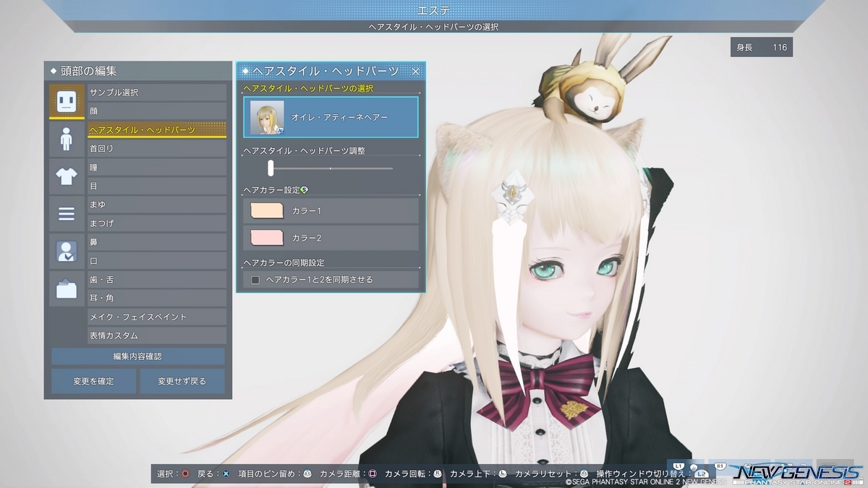868x488 pixels.
Task: Select まつげ menu item
Action: (x=157, y=224)
